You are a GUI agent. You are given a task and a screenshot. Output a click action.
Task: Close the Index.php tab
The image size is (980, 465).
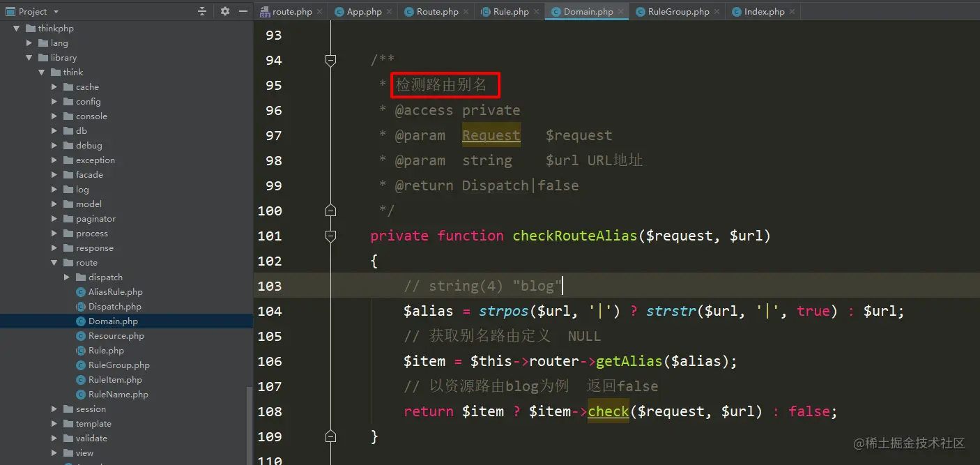pos(792,12)
